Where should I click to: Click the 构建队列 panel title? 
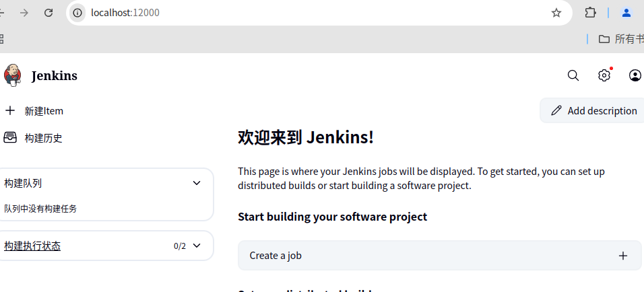coord(23,183)
